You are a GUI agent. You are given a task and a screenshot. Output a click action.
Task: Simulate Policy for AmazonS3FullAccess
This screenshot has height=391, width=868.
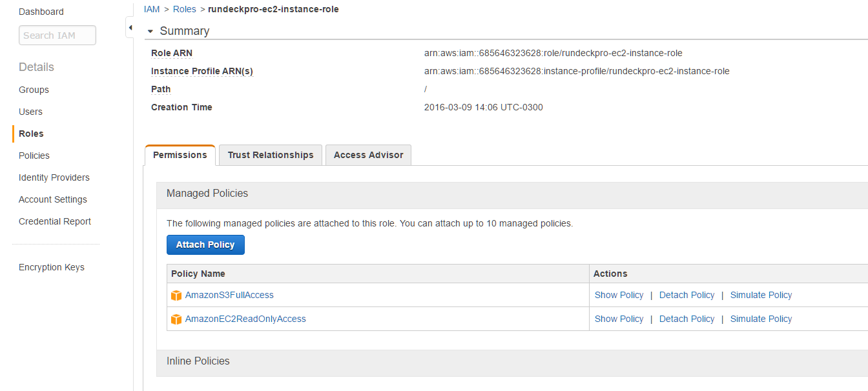point(761,295)
